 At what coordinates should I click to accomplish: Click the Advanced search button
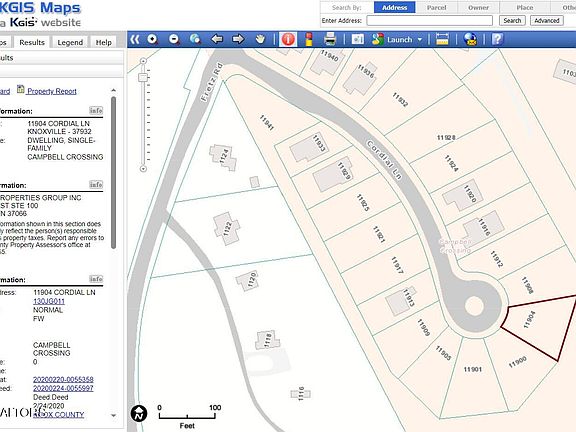point(547,21)
